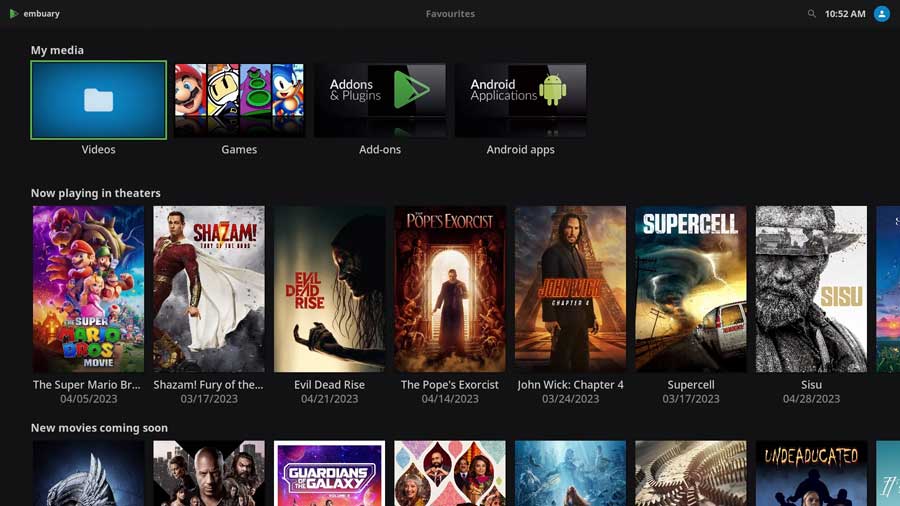The width and height of the screenshot is (900, 506).
Task: Select the Sisu movie poster
Action: point(812,289)
